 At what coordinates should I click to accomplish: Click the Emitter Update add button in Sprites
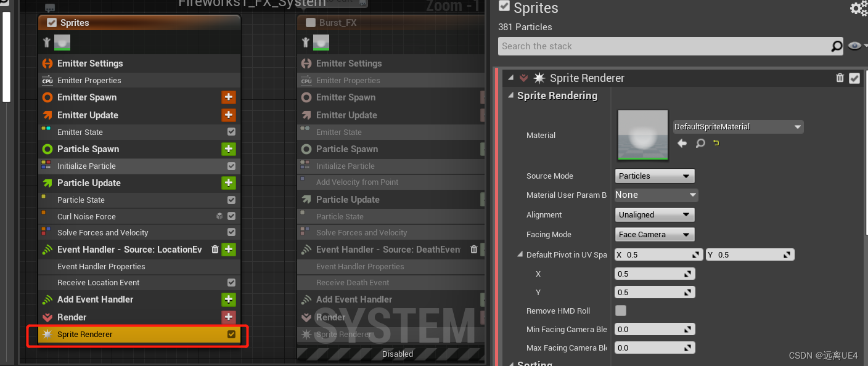tap(229, 115)
